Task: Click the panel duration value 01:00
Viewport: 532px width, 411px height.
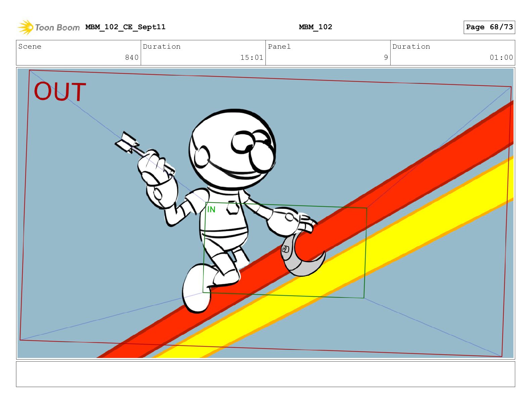Action: (501, 57)
